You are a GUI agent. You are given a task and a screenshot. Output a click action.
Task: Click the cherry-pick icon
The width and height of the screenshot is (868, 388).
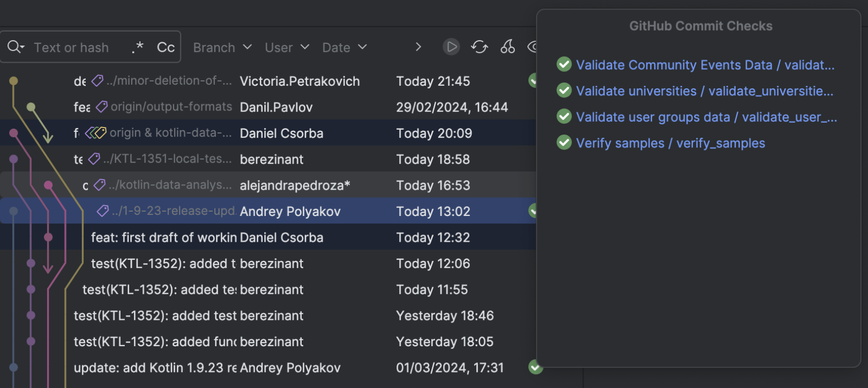coord(507,47)
